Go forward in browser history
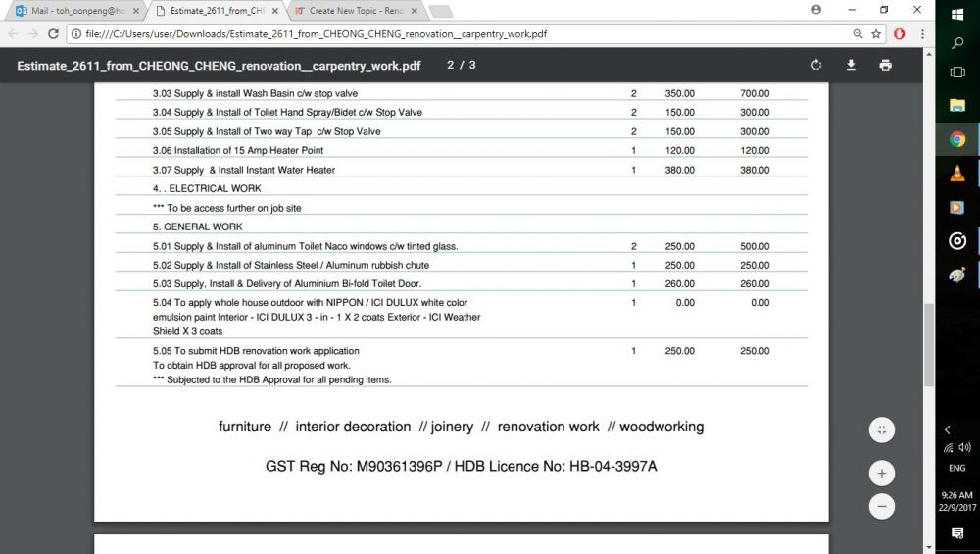 point(33,33)
